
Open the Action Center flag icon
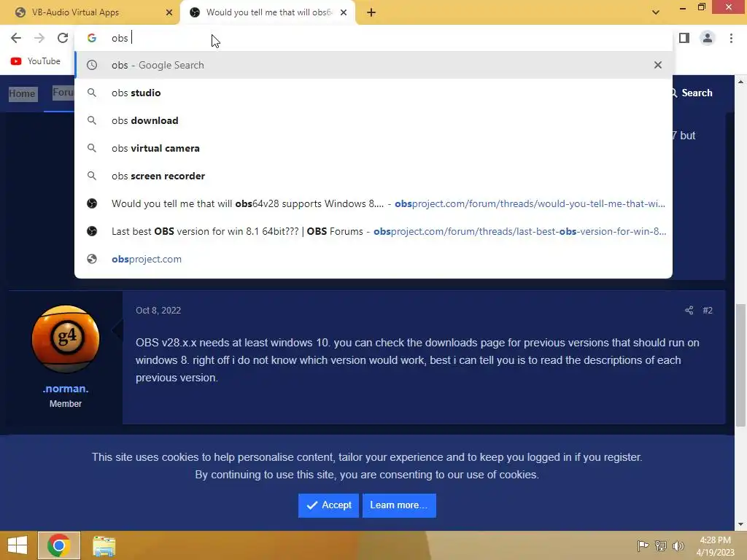click(x=643, y=545)
